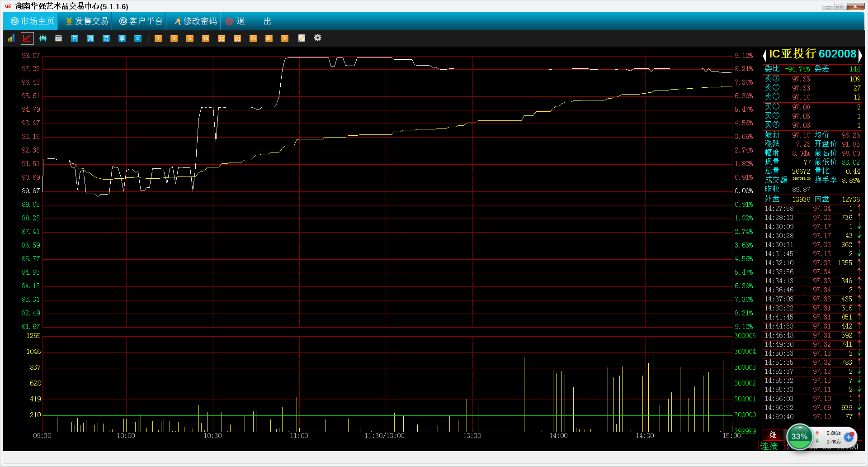Select buy level 买② 97.05 row
Screen dimensions: 868x467
812,116
